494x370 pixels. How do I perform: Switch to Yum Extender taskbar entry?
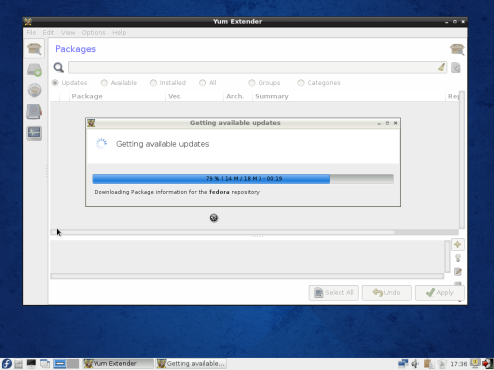coord(118,363)
